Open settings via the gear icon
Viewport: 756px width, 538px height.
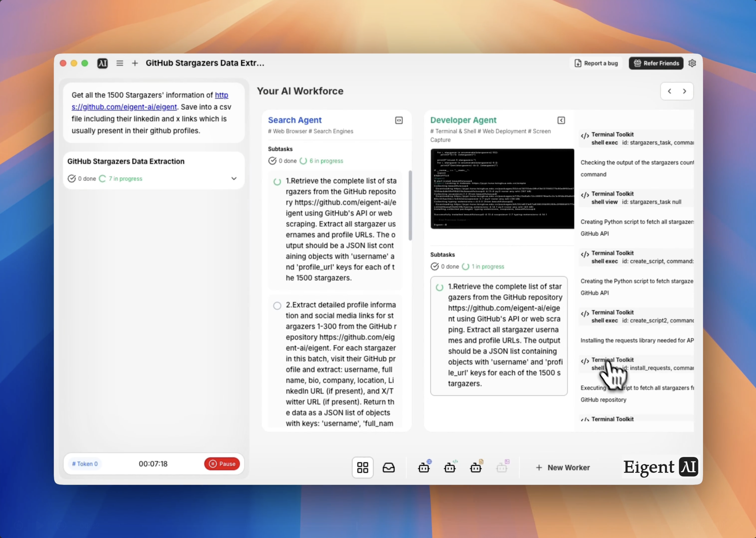[x=692, y=63]
